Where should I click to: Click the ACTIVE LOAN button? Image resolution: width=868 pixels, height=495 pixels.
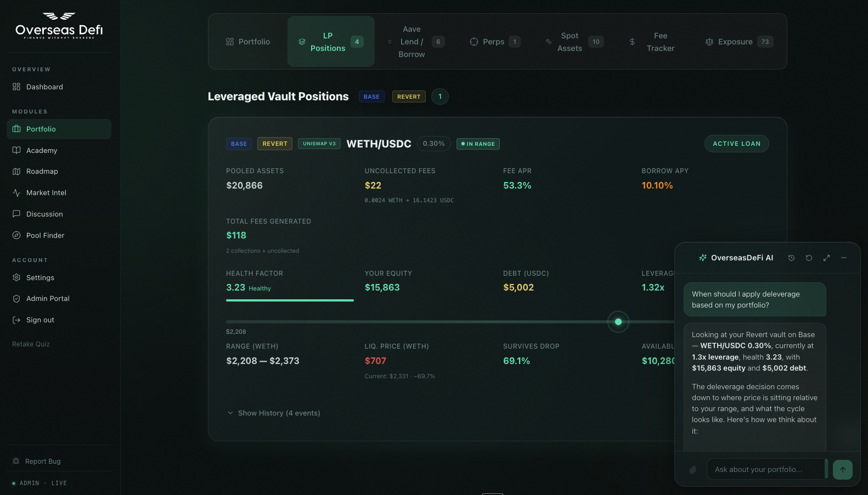coord(736,144)
